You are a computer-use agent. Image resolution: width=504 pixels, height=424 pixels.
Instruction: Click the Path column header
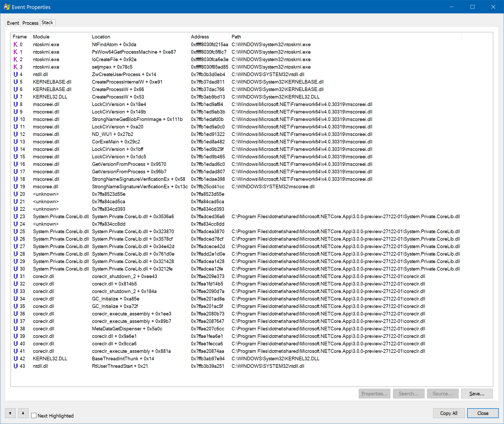[236, 37]
